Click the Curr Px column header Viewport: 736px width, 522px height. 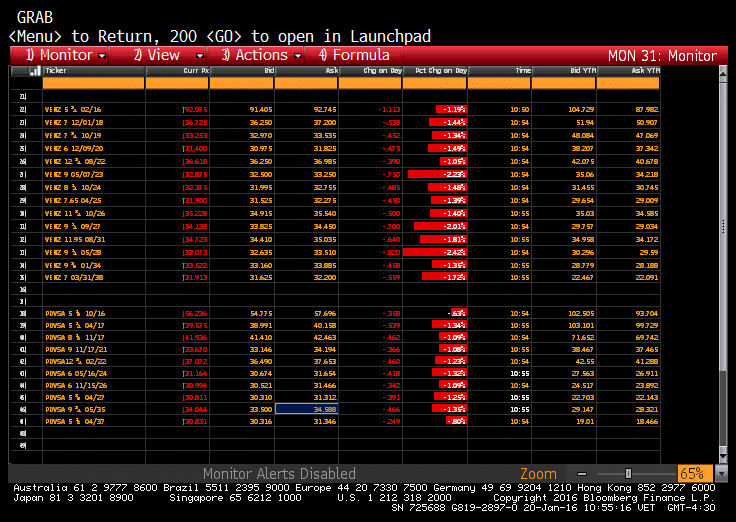[x=177, y=71]
